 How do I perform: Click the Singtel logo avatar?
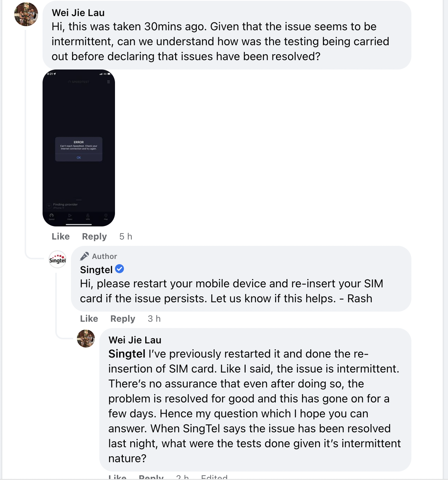coord(57,259)
